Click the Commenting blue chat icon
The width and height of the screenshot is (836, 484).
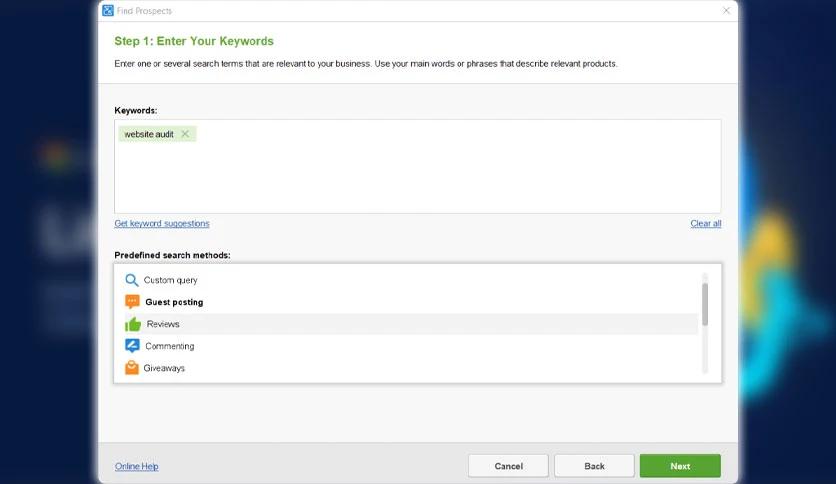tap(132, 346)
